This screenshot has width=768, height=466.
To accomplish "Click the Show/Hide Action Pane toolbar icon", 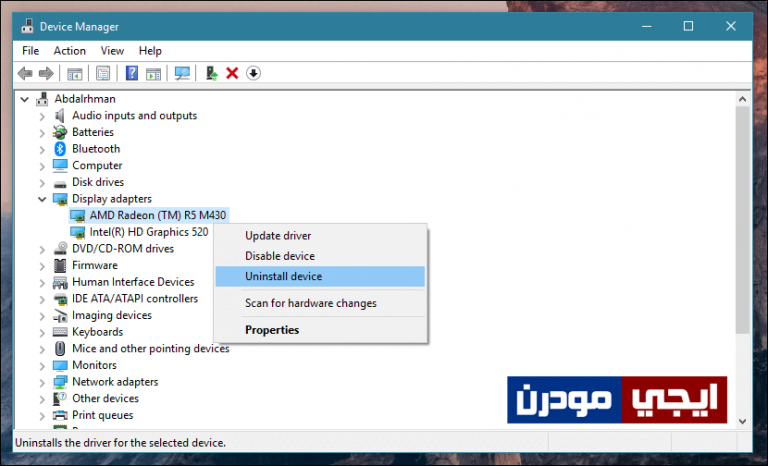I will pos(153,74).
